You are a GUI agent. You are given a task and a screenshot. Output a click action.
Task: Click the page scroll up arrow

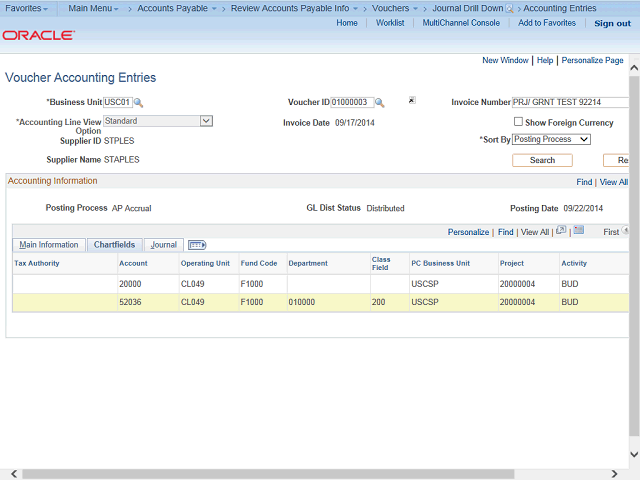[x=634, y=68]
